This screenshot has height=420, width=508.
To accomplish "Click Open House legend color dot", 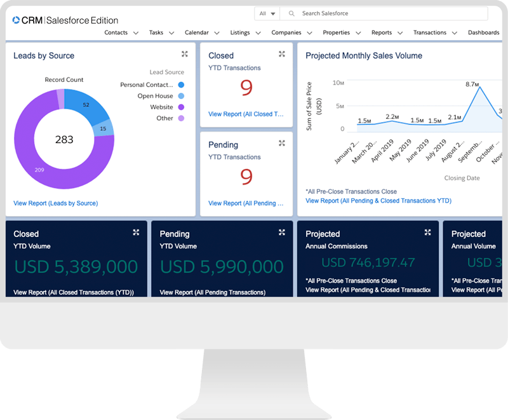I will (x=181, y=96).
